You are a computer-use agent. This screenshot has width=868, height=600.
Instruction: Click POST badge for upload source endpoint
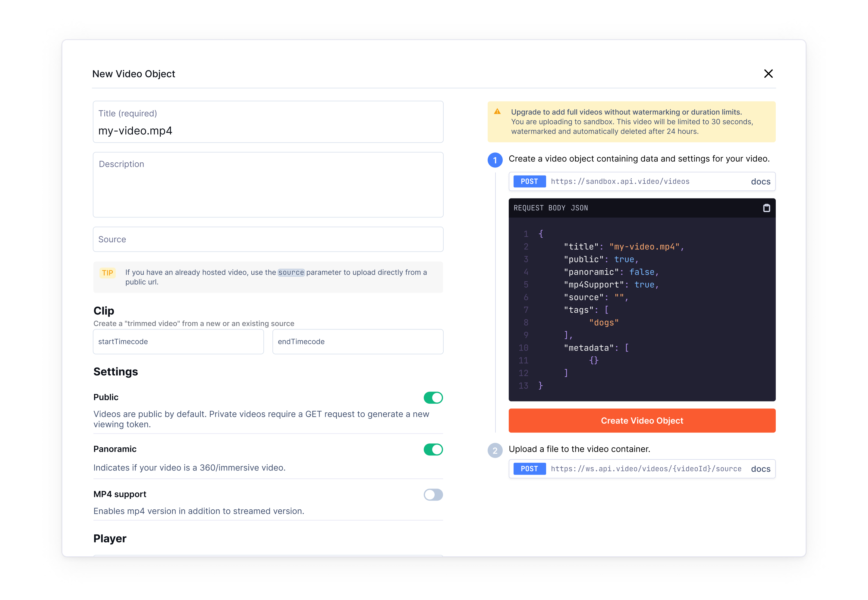(x=529, y=469)
